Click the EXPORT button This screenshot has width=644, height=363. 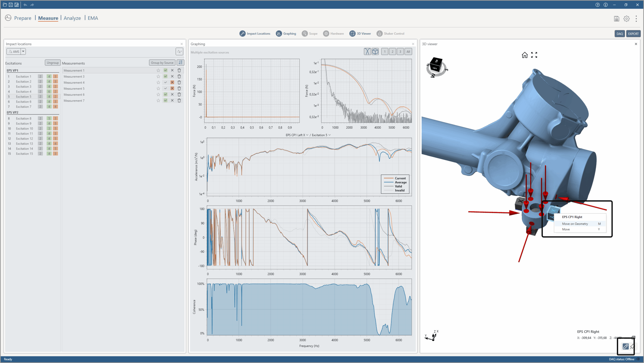click(633, 34)
